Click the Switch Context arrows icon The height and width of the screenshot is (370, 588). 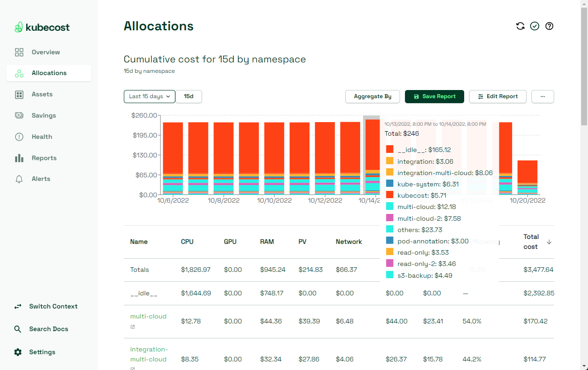click(18, 307)
